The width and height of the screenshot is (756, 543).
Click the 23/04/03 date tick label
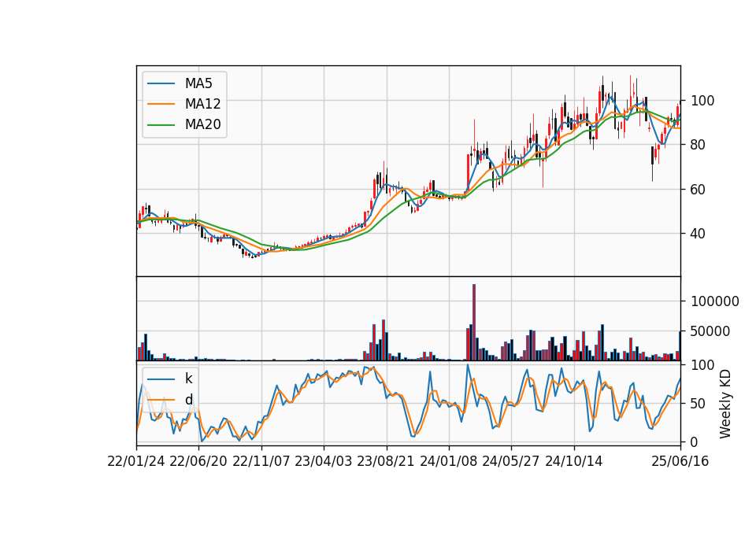(324, 461)
